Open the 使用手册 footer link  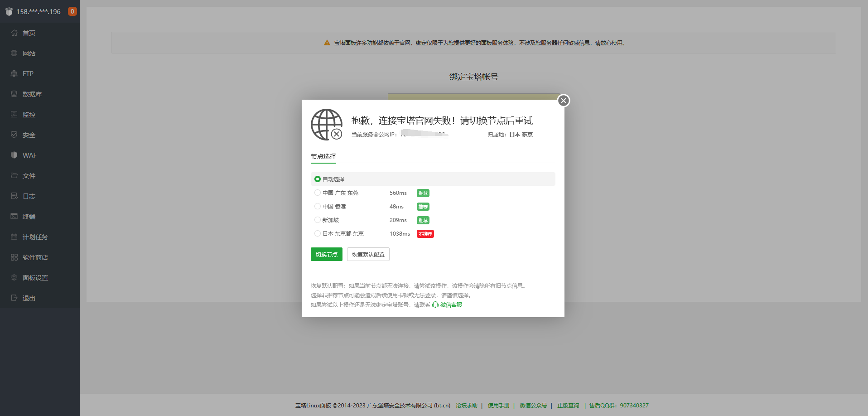tap(499, 406)
